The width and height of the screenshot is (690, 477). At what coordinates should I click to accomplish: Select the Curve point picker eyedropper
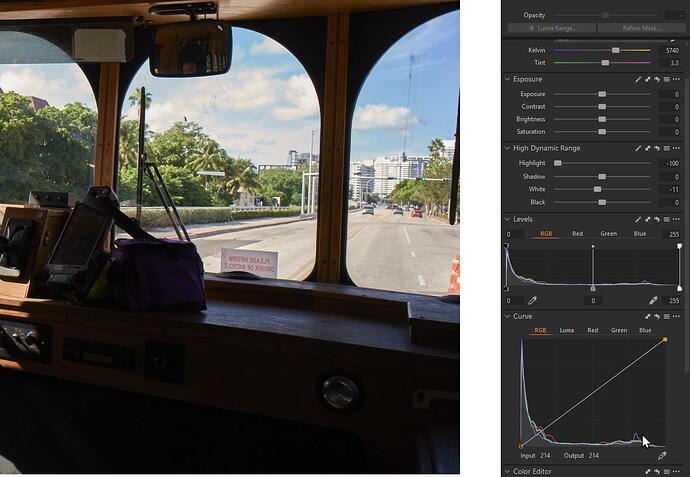coord(662,456)
